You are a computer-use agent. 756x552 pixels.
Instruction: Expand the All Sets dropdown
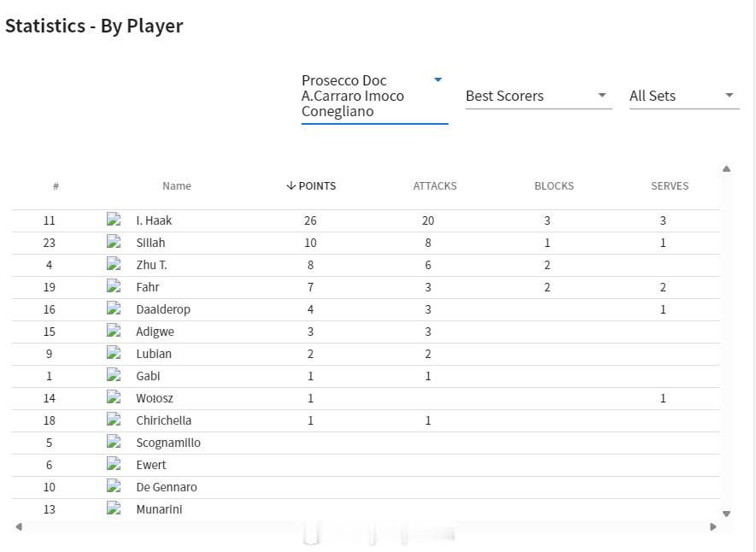tap(683, 96)
